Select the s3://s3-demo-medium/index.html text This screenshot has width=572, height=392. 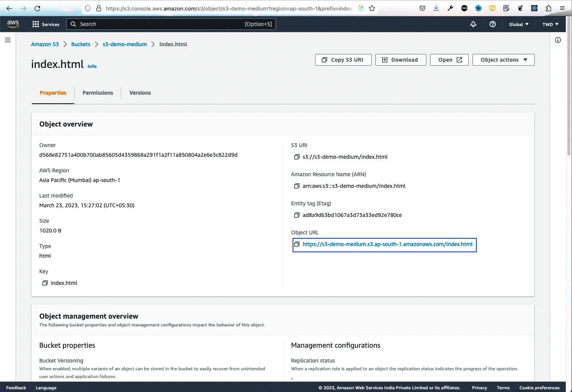click(x=345, y=157)
